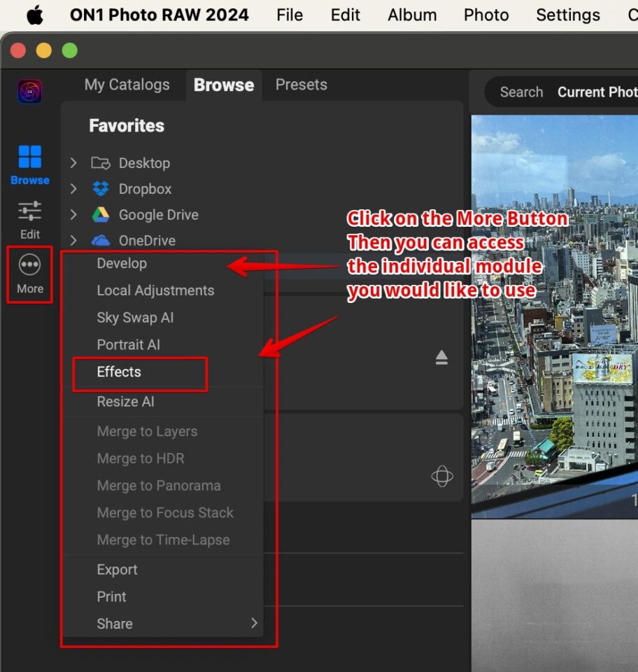Viewport: 638px width, 672px height.
Task: Choose Export from the open menu
Action: (117, 569)
